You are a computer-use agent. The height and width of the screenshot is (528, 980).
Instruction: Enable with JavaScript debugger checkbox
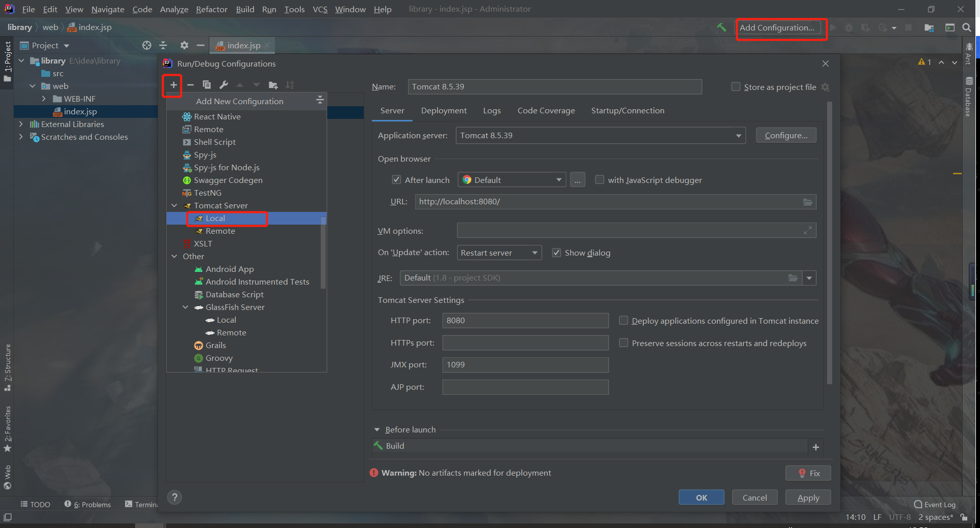599,180
